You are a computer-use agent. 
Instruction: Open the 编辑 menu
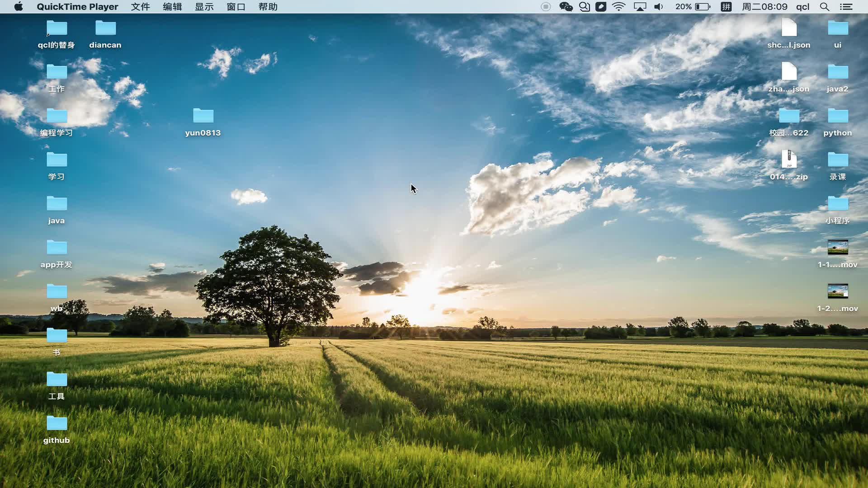(172, 7)
